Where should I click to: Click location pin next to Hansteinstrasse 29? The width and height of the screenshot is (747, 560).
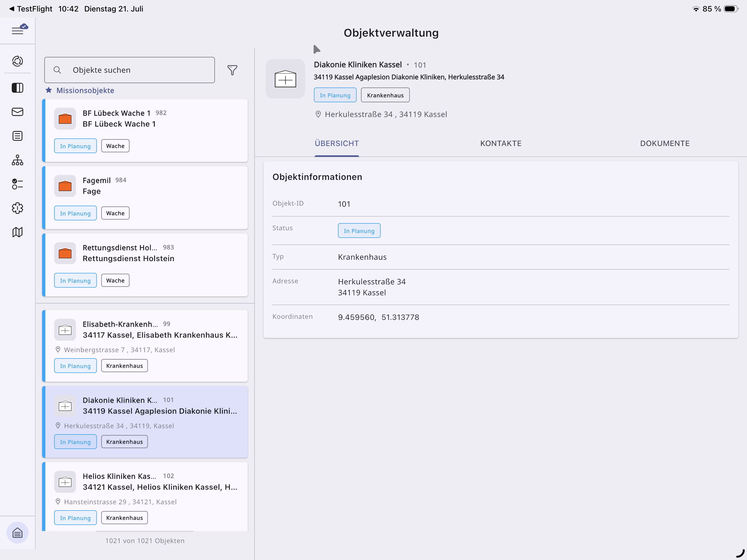click(x=58, y=501)
